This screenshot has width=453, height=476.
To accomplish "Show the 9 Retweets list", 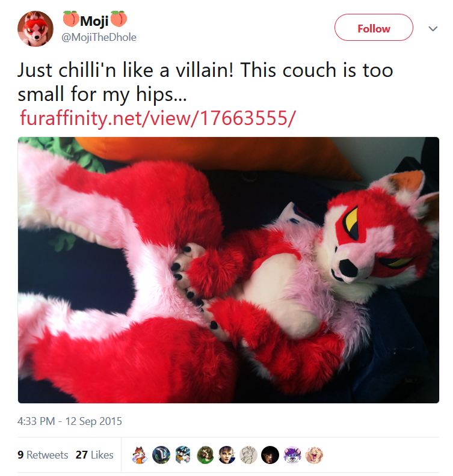I will coord(43,454).
